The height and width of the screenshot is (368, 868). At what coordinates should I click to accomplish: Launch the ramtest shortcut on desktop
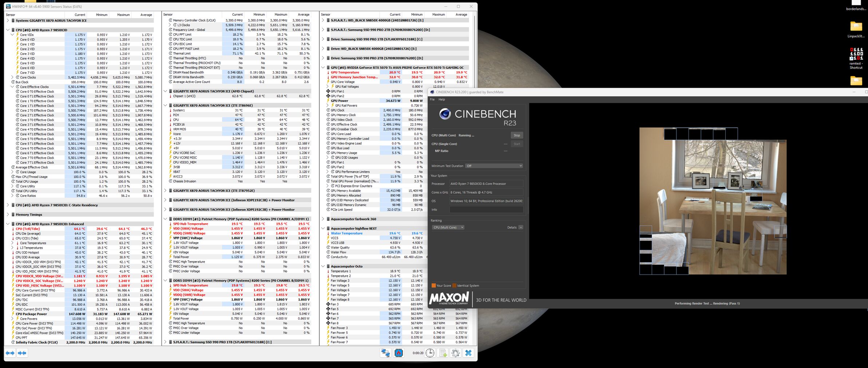(856, 58)
